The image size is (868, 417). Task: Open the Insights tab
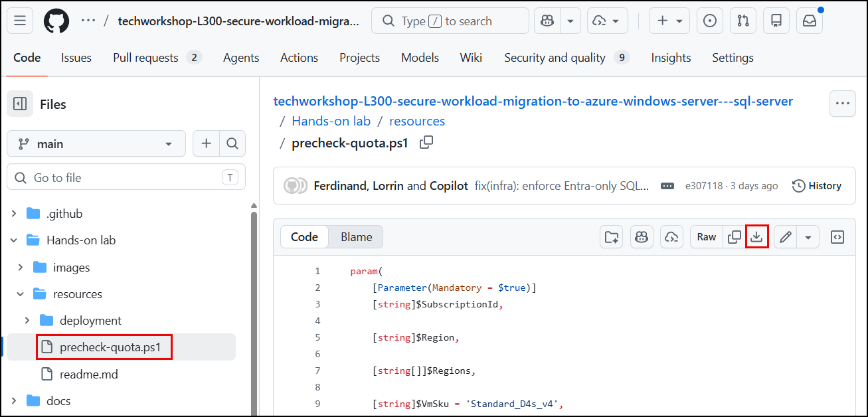click(671, 58)
